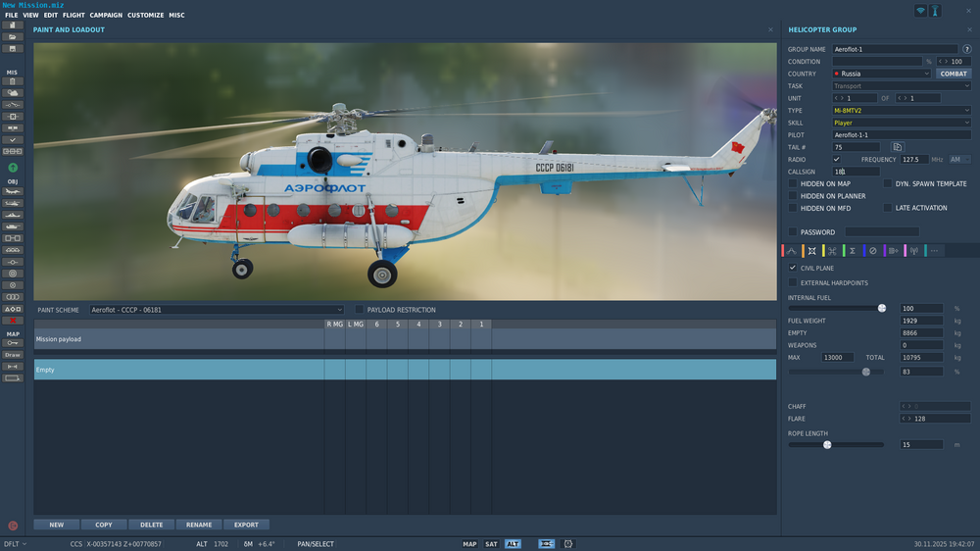This screenshot has width=980, height=551.
Task: Click the tail number copy icon
Action: 898,147
